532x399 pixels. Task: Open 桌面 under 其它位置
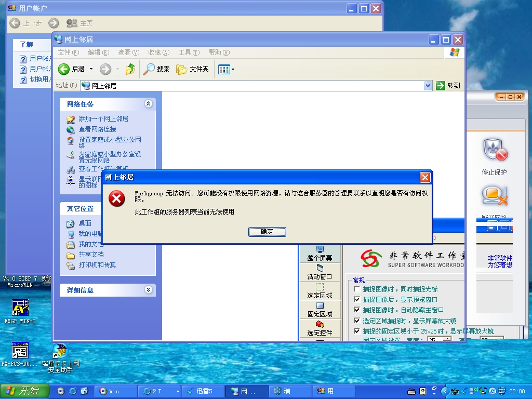(x=85, y=223)
